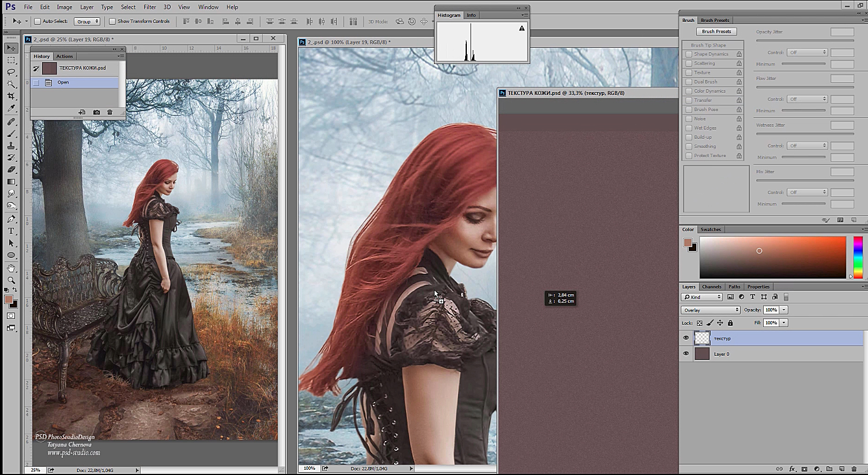Screen dimensions: 868x475
Task: Switch to the Actions tab
Action: pyautogui.click(x=65, y=56)
